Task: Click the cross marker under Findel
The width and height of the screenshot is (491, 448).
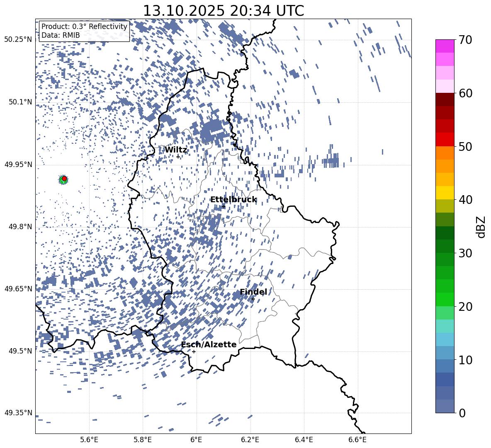Action: click(x=253, y=299)
